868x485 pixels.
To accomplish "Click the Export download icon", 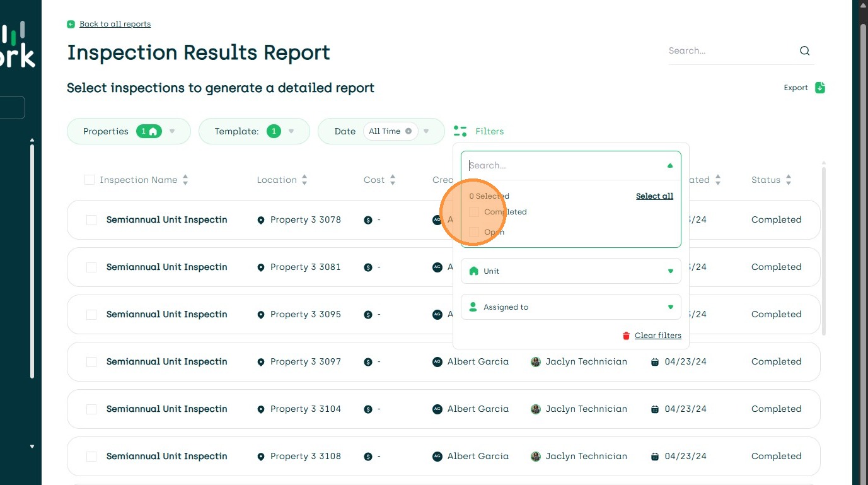I will [x=819, y=88].
